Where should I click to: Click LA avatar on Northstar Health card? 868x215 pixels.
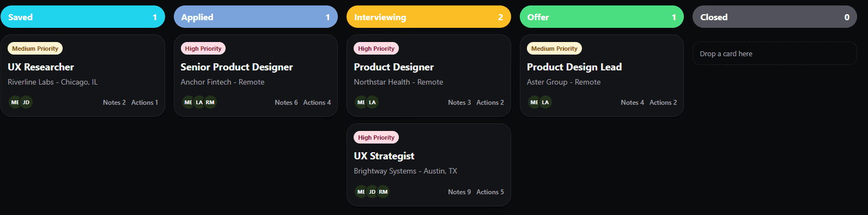coord(372,102)
